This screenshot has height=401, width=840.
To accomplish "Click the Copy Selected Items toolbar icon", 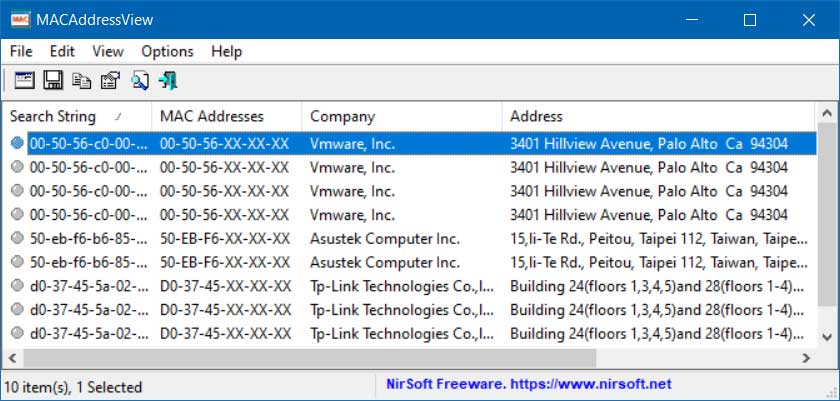I will click(81, 81).
